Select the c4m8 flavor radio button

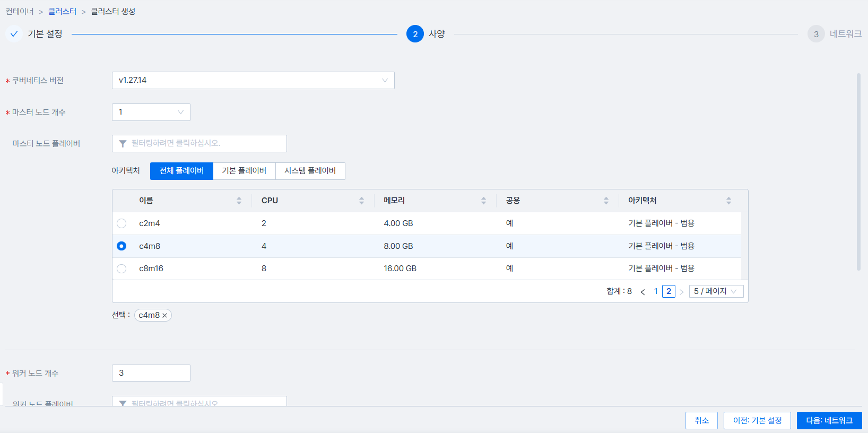(121, 246)
